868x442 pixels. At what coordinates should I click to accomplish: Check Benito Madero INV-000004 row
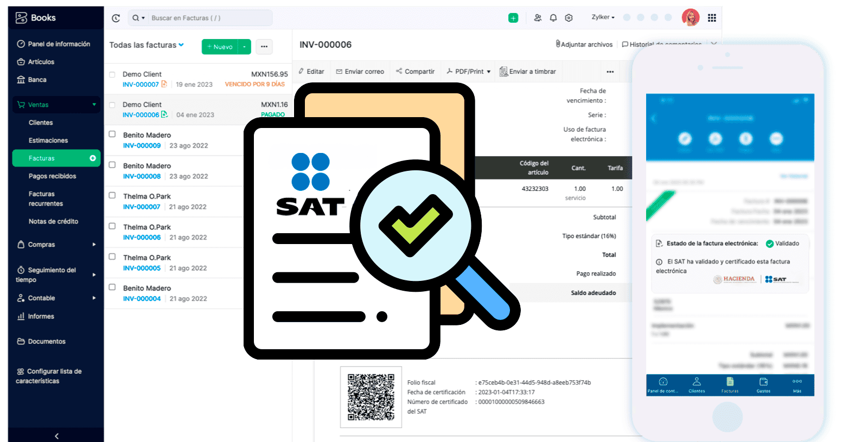[x=112, y=287]
